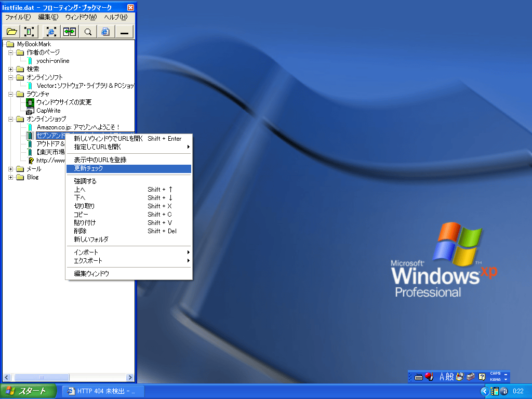
Task: Click the 般 conversion mode icon
Action: coord(449,377)
